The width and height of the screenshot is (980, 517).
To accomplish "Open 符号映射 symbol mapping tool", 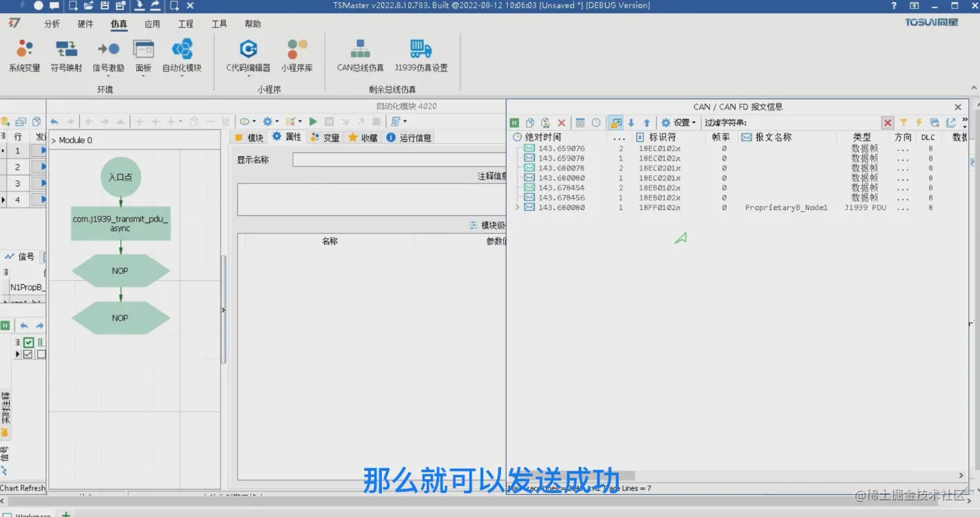I will (x=66, y=56).
